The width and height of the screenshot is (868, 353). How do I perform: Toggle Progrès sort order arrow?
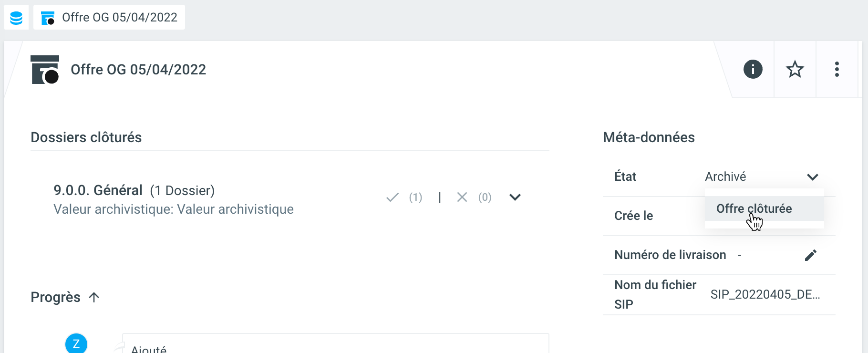(94, 297)
